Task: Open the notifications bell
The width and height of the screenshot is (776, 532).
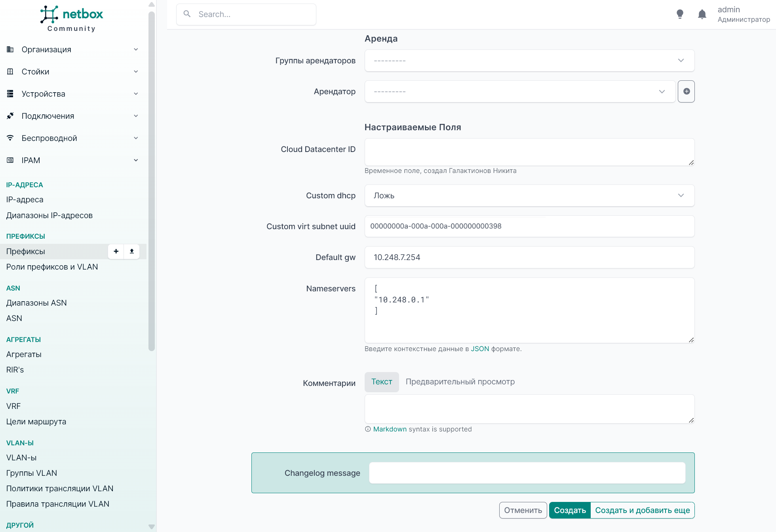Action: point(702,14)
